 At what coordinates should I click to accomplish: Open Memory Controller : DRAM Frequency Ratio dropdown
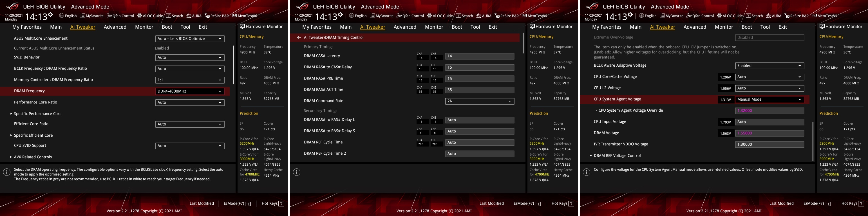click(190, 80)
